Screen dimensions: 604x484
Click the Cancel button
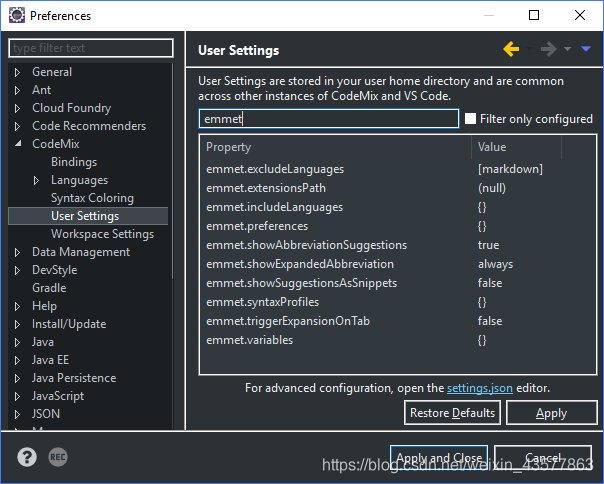click(543, 457)
